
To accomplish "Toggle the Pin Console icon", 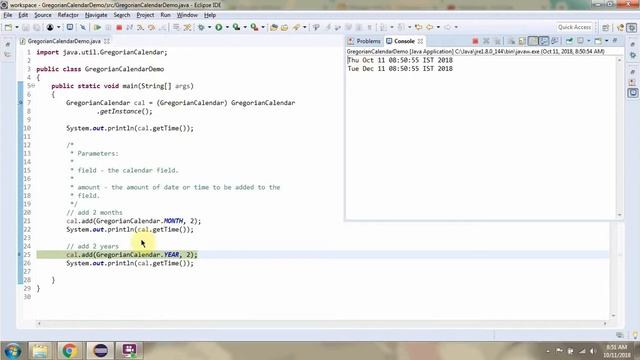I will tap(569, 41).
